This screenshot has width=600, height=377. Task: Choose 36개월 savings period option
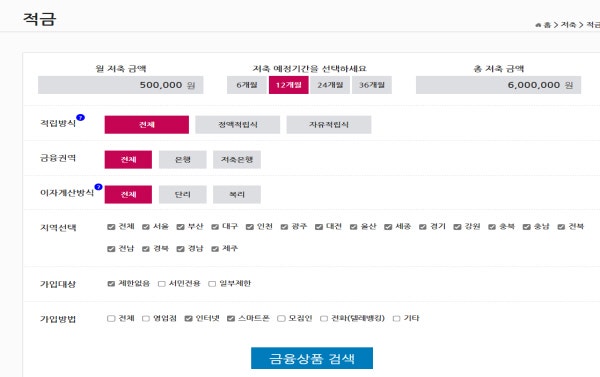click(372, 85)
